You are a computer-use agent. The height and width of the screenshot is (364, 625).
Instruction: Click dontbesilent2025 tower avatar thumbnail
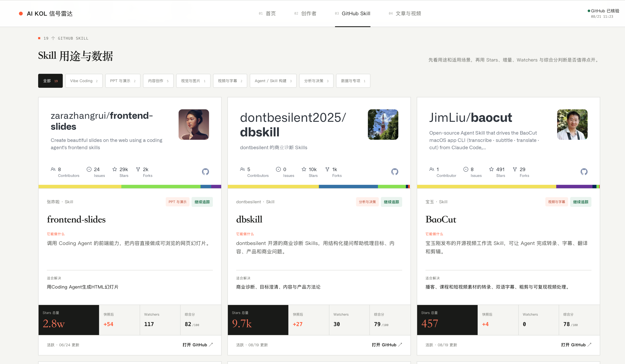[x=383, y=124]
